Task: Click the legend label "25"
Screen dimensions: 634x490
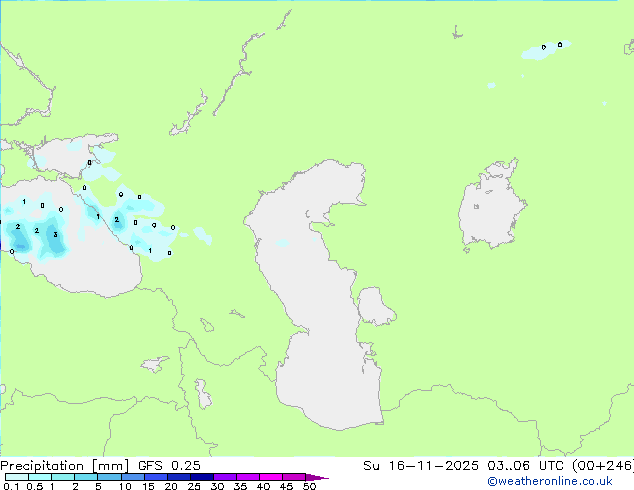Action: pyautogui.click(x=194, y=486)
